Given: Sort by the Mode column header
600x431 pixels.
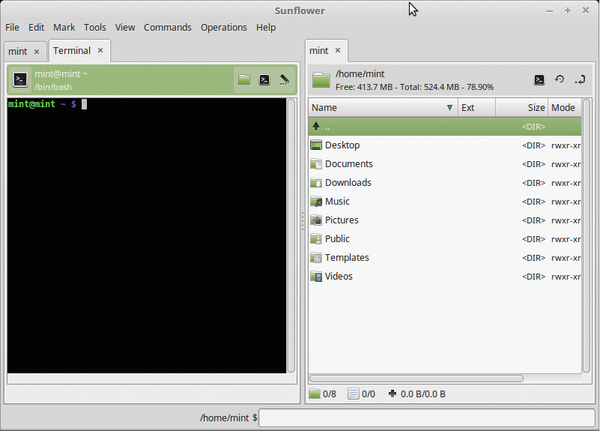Looking at the screenshot, I should click(x=564, y=108).
